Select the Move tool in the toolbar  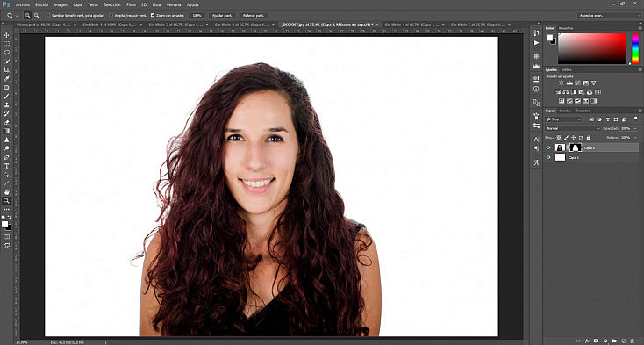tap(6, 35)
